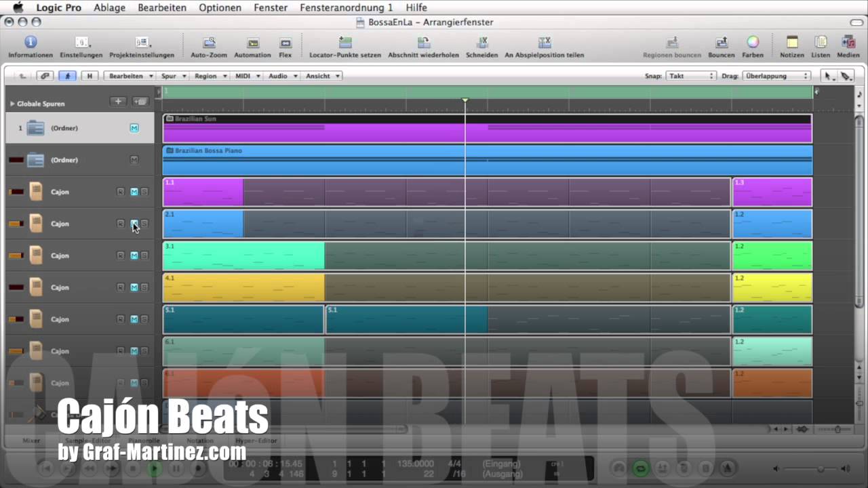Select the Pointer tool menu
868x488 pixels.
pos(828,76)
